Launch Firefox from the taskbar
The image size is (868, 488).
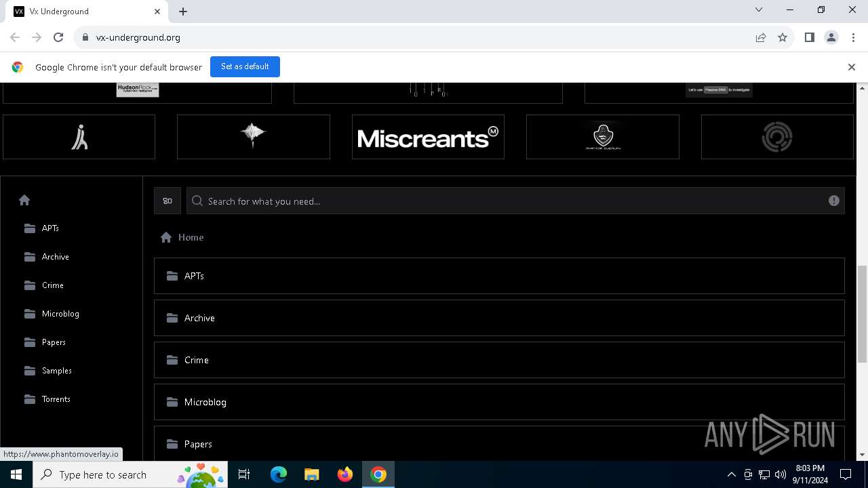[x=345, y=474]
